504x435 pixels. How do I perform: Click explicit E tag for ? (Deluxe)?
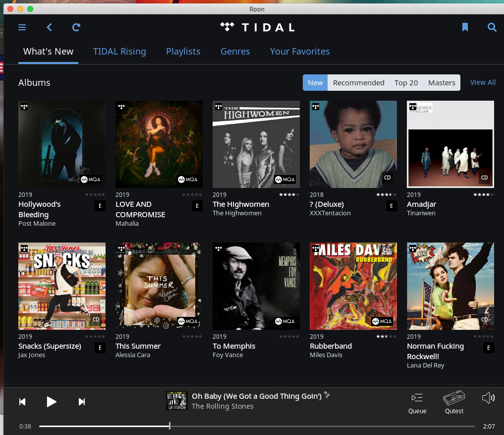coord(391,206)
